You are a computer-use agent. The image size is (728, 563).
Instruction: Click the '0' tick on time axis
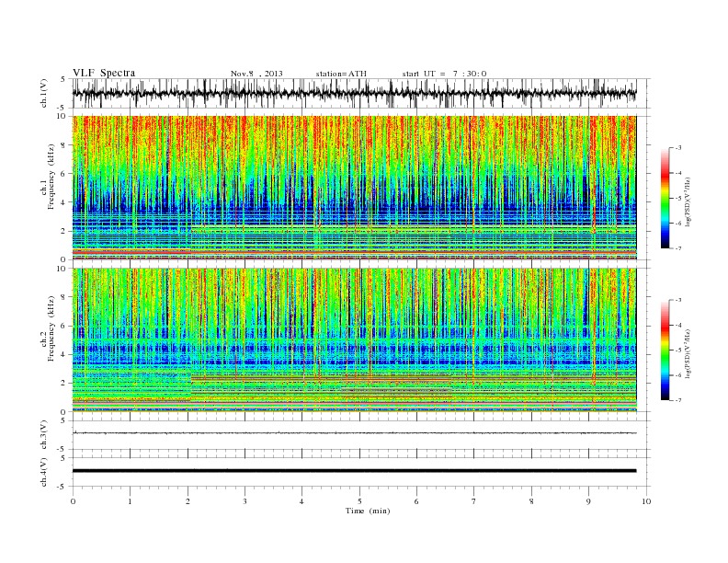pyautogui.click(x=73, y=501)
